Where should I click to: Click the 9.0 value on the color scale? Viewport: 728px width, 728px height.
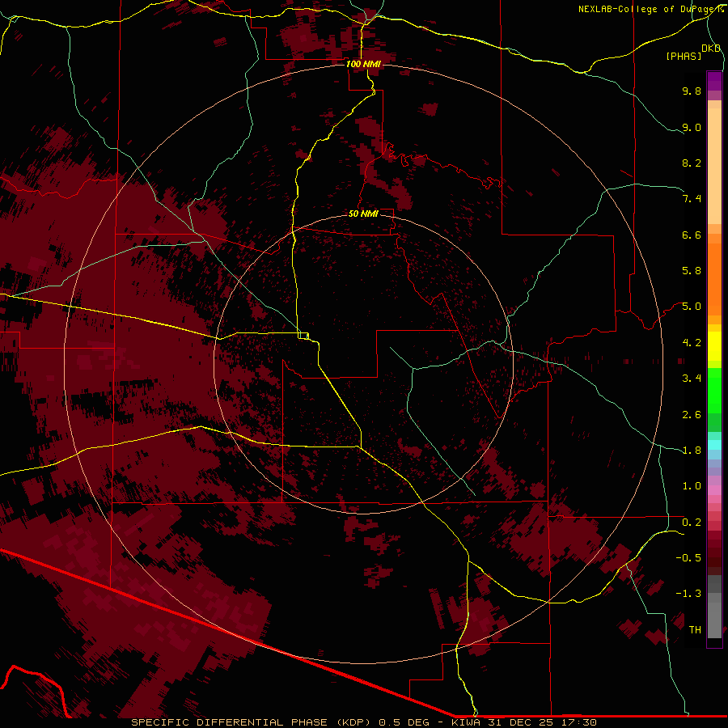[692, 127]
